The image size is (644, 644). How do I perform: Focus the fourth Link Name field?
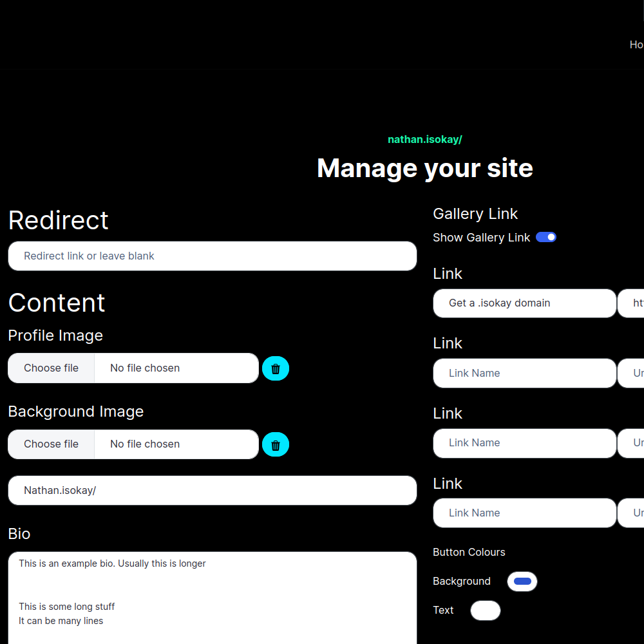click(x=524, y=513)
